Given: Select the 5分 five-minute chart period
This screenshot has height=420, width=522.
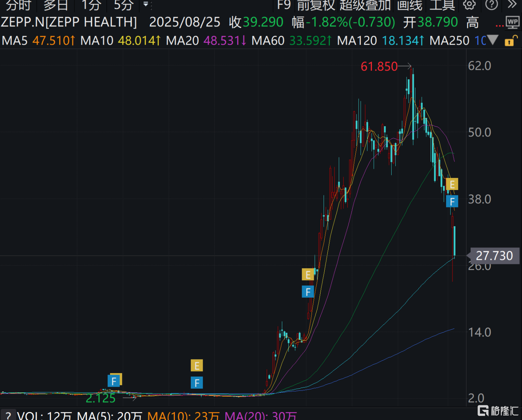Looking at the screenshot, I should tap(124, 5).
